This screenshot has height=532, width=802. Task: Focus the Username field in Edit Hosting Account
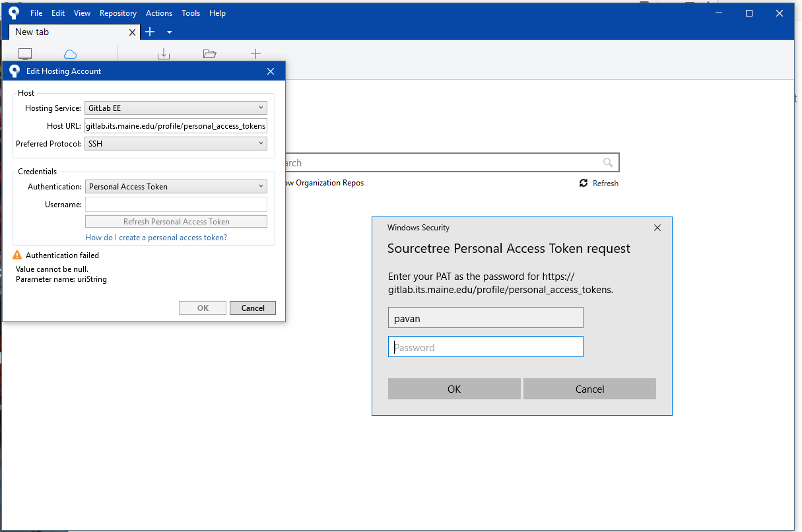tap(176, 205)
